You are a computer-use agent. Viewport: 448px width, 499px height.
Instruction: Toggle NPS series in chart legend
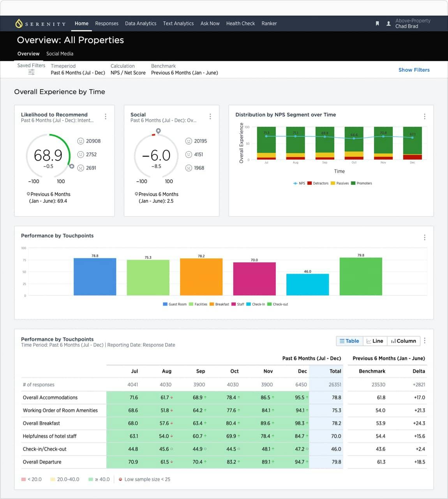(x=299, y=183)
